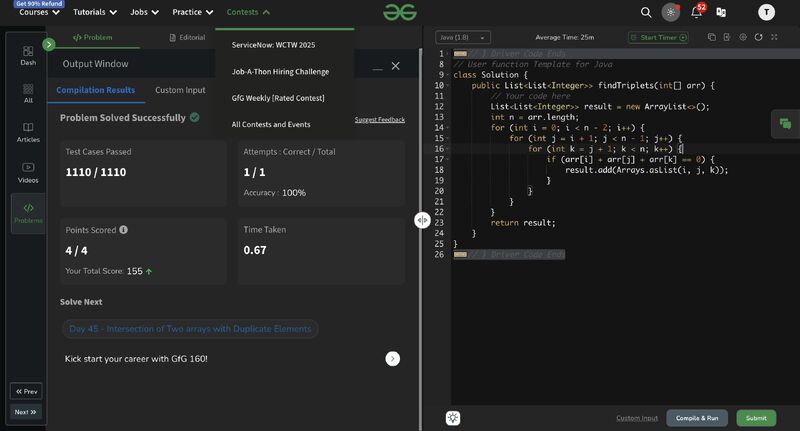Click the '1110 / 1110' test cases value
The height and width of the screenshot is (431, 800).
click(x=96, y=172)
